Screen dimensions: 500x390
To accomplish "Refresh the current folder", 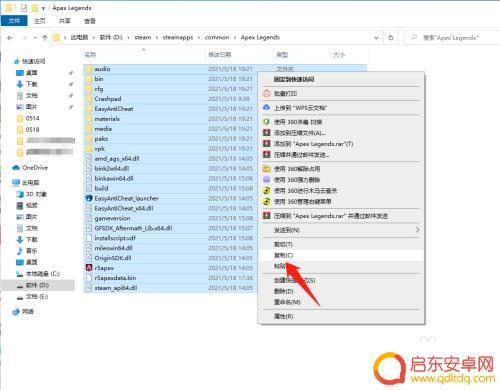I will (391, 38).
